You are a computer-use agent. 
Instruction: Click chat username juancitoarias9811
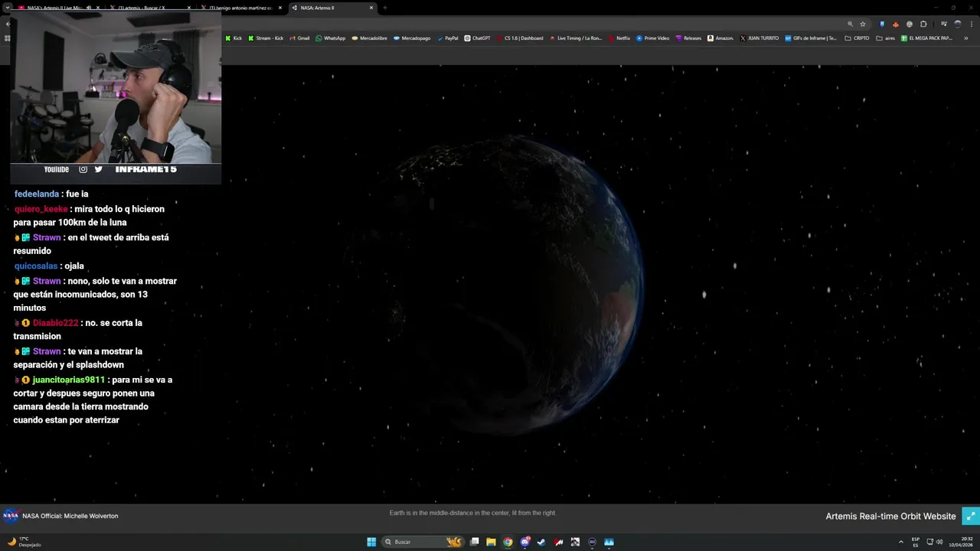point(68,380)
